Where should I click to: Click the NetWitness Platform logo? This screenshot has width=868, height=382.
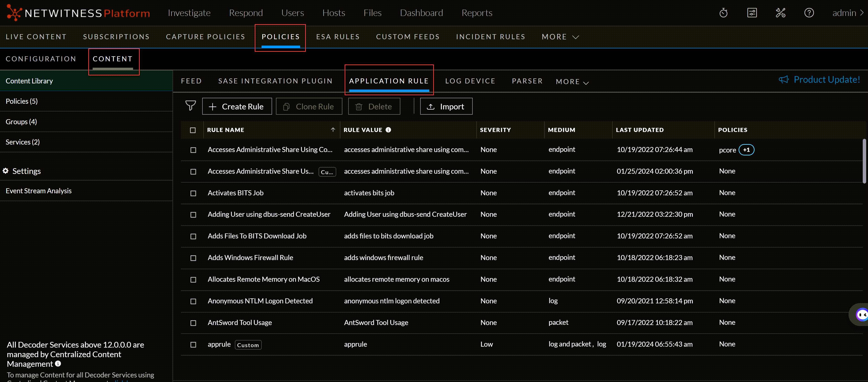[78, 13]
